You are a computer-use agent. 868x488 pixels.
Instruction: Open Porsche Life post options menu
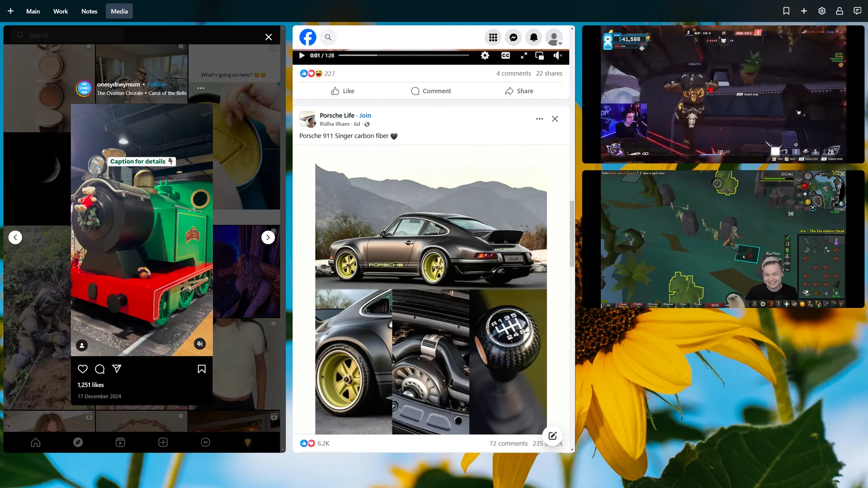(539, 119)
